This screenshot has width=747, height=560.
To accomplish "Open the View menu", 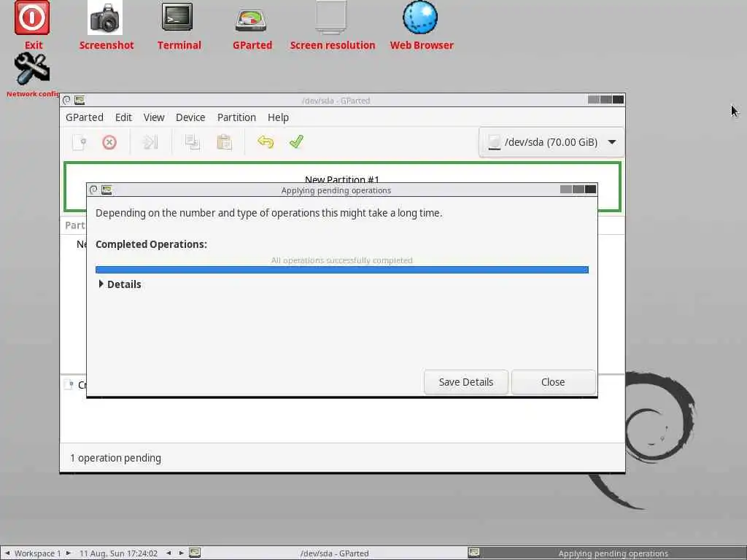I will point(154,117).
